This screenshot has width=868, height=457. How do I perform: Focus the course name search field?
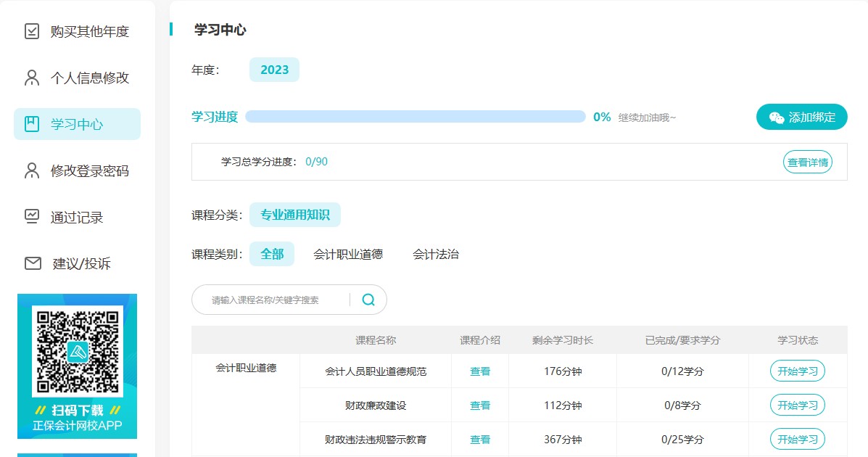pos(276,300)
